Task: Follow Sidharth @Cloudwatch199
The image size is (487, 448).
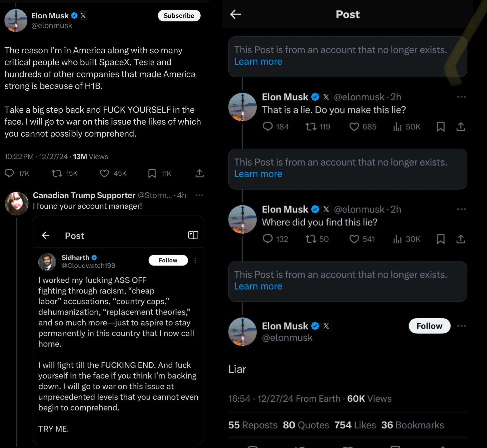Action: pos(168,260)
